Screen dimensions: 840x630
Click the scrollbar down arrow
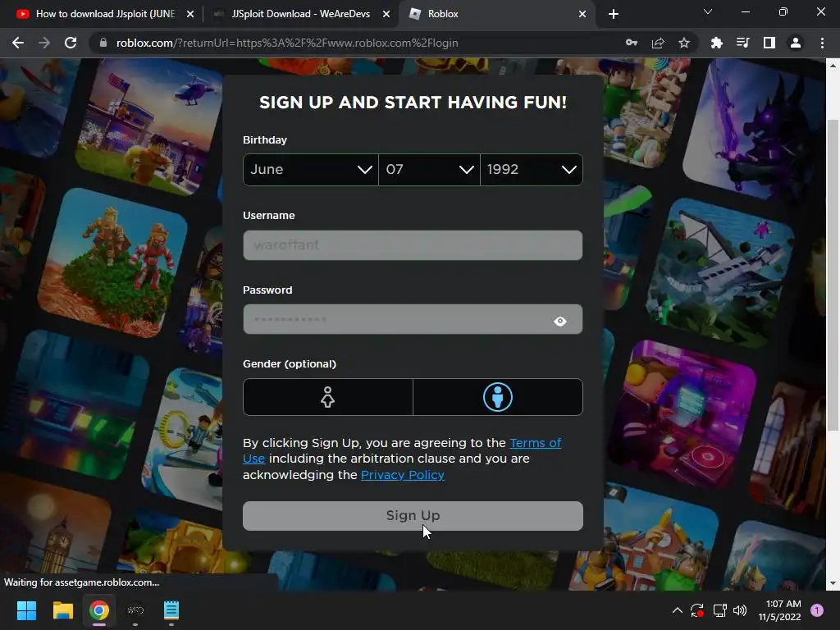point(833,583)
